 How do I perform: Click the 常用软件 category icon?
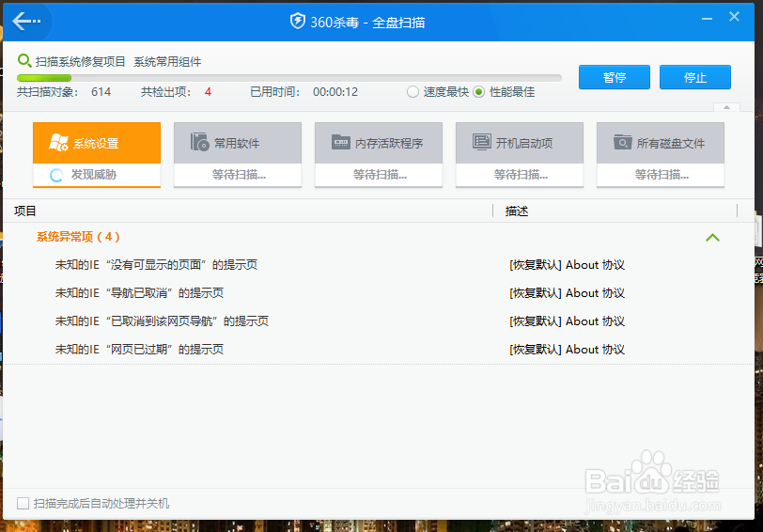(199, 142)
